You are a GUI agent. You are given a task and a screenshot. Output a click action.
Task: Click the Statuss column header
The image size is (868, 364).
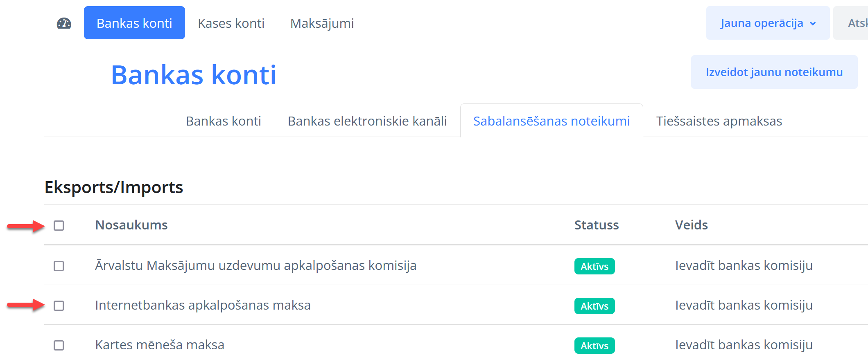(596, 225)
